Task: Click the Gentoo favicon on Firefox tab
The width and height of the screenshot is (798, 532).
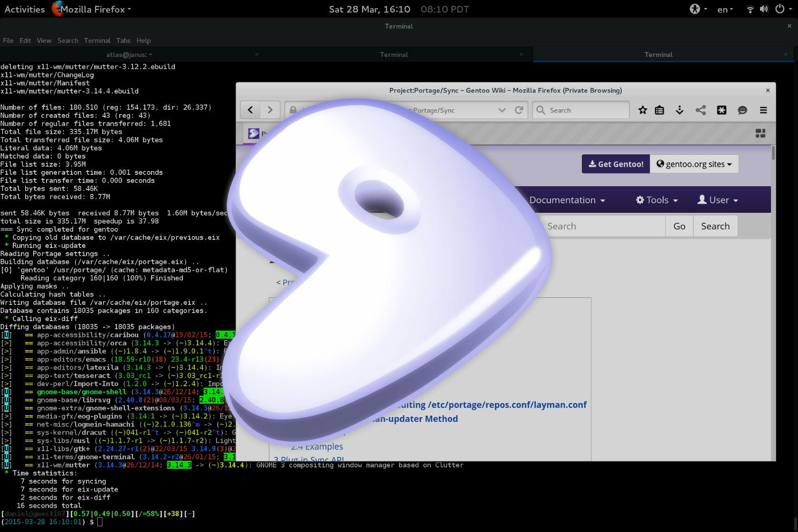Action: pyautogui.click(x=254, y=133)
